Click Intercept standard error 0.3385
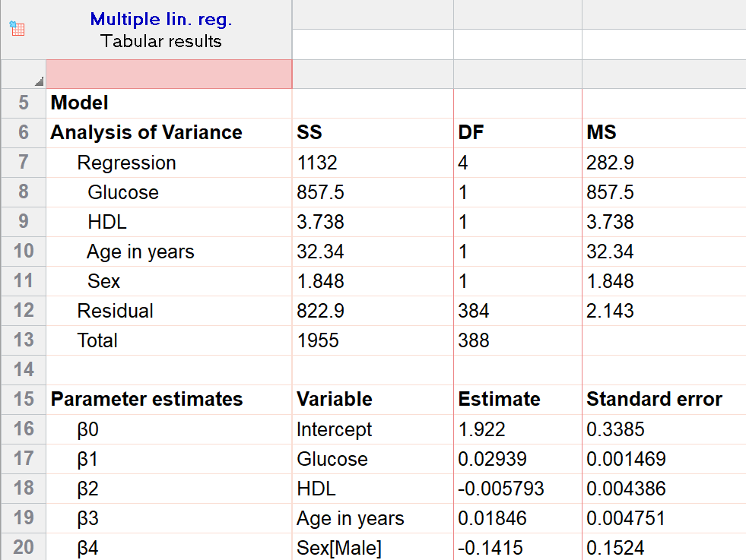This screenshot has width=746, height=560. [615, 429]
